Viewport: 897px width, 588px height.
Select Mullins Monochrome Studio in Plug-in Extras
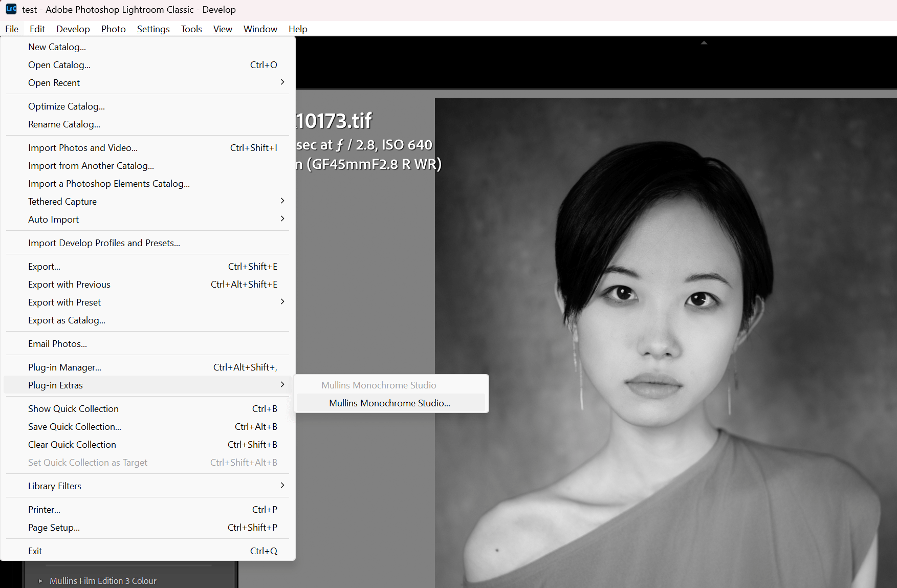[x=390, y=403]
